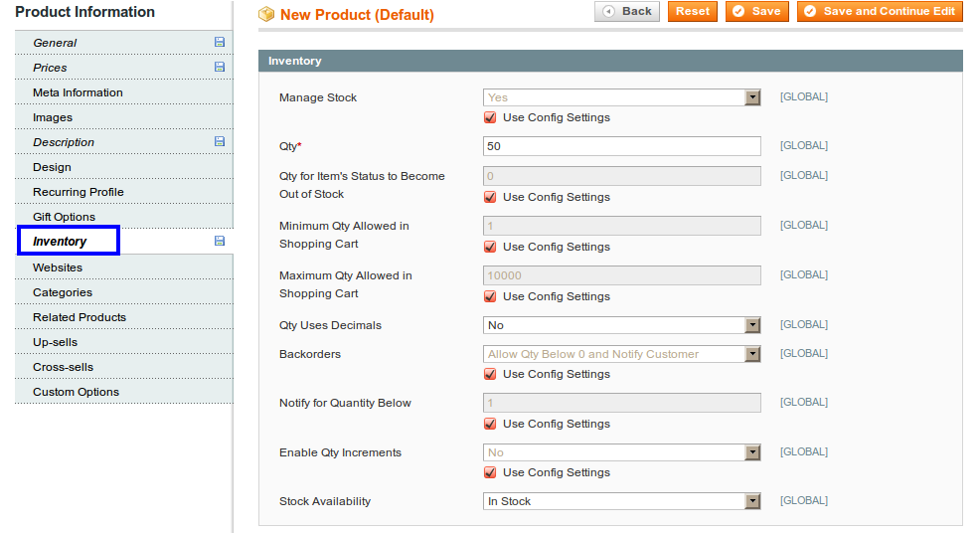This screenshot has width=980, height=533.
Task: Click the New Product box icon
Action: pos(266,14)
